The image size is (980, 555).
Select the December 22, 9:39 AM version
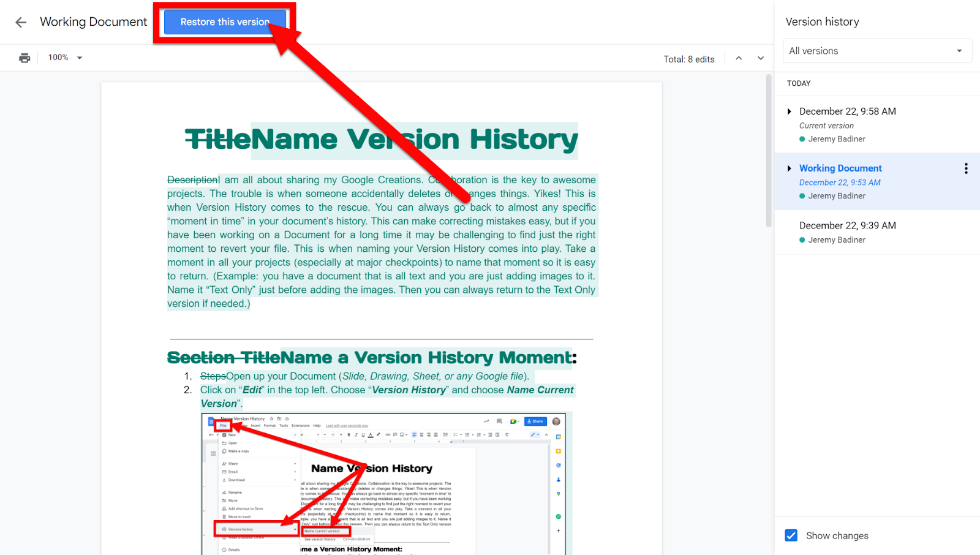[877, 232]
